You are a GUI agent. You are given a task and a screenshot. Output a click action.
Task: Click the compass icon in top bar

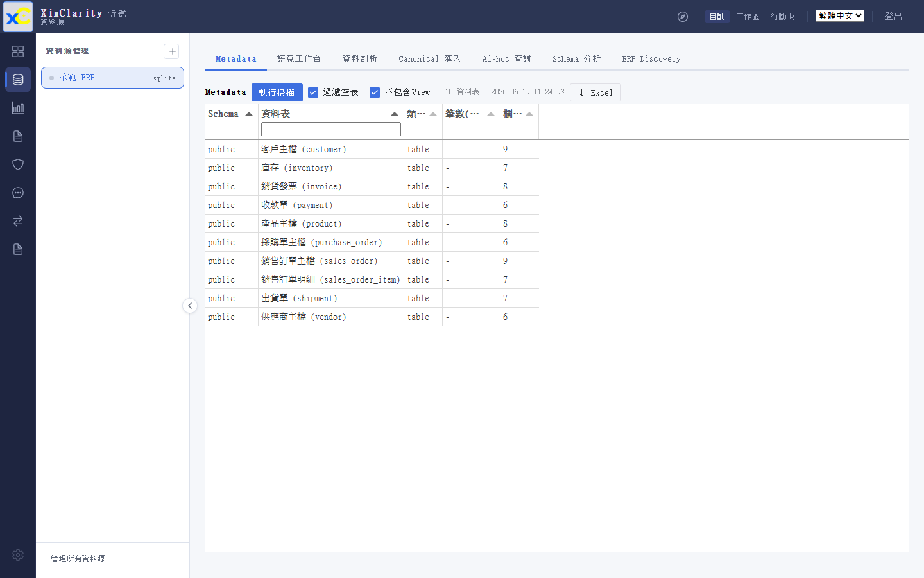click(x=683, y=17)
